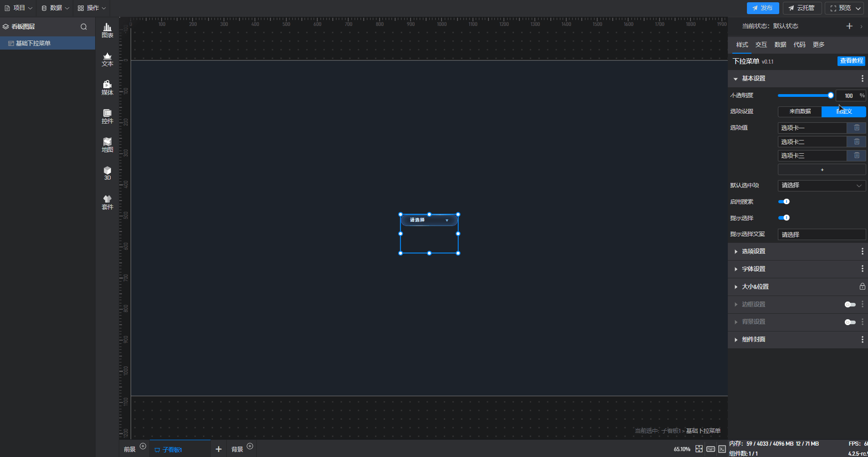Expand the 背景设置 section

point(736,322)
